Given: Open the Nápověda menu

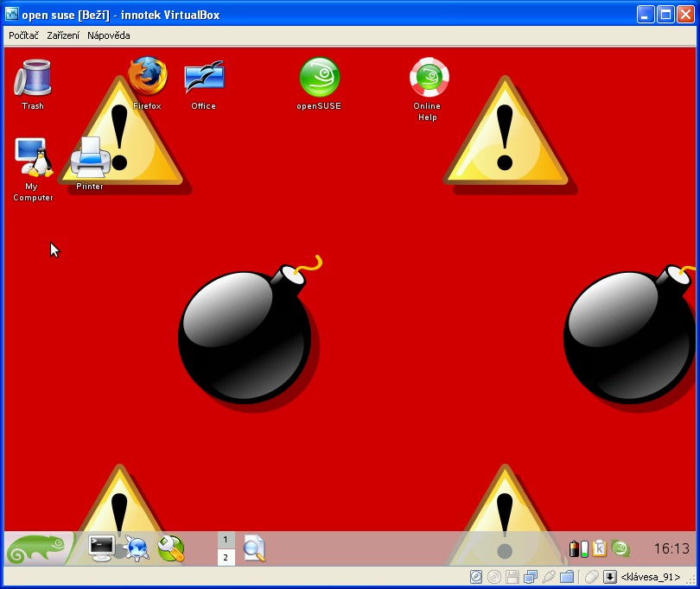Looking at the screenshot, I should [109, 35].
